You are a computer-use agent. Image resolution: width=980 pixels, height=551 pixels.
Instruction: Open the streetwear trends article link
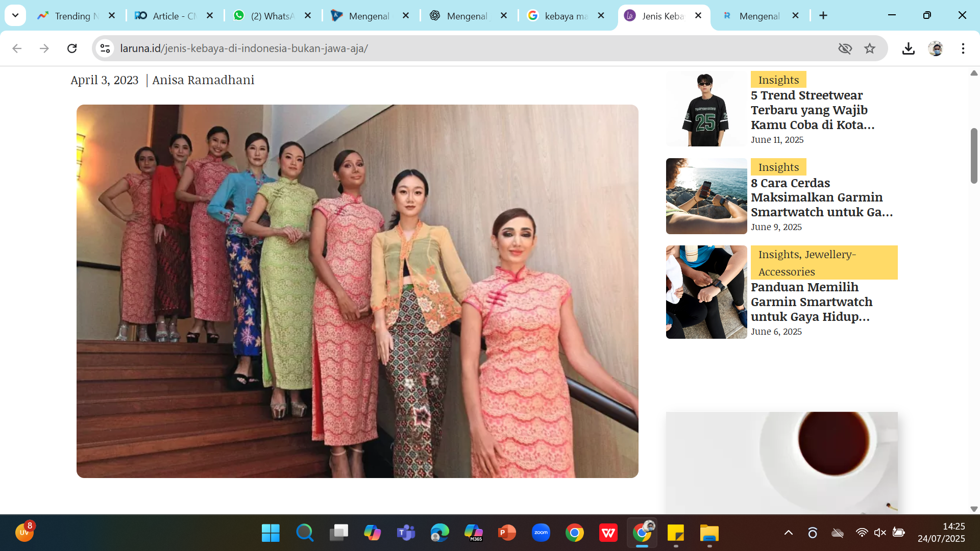[x=813, y=110]
